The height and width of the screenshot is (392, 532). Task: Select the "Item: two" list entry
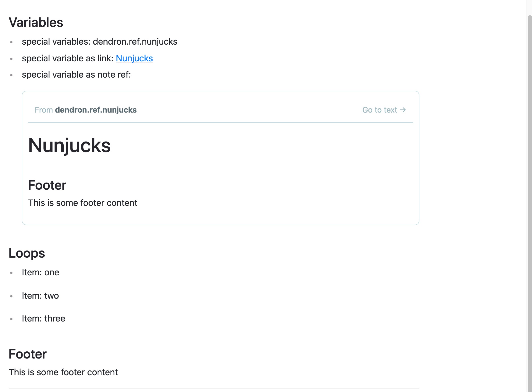click(40, 295)
